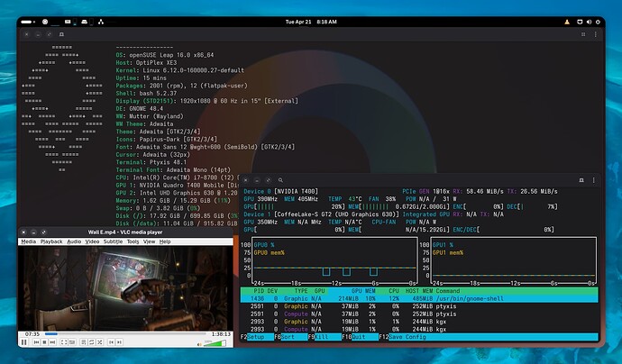The image size is (622, 364).
Task: Toggle the VLC loop/repeat button
Action: [x=92, y=342]
